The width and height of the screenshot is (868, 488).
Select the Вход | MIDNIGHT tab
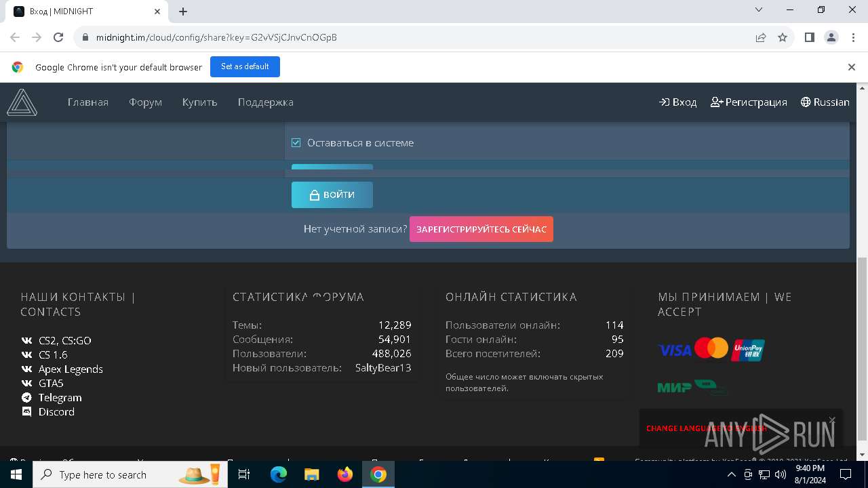(x=88, y=12)
